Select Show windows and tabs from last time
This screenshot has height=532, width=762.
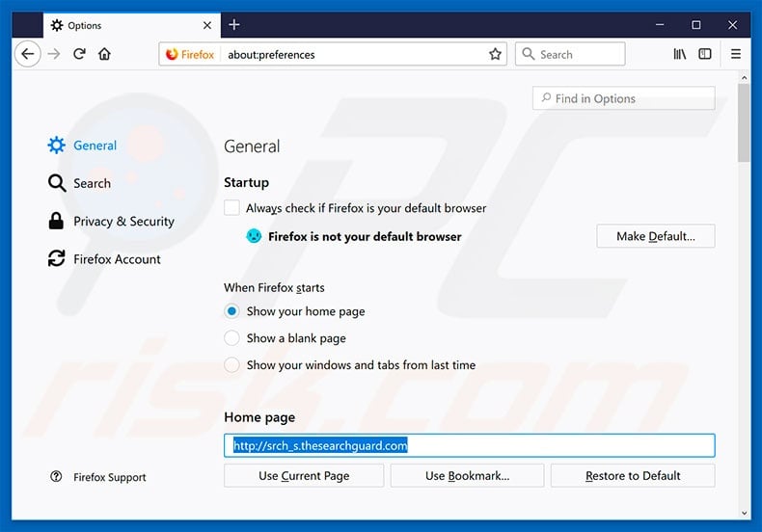click(x=231, y=364)
